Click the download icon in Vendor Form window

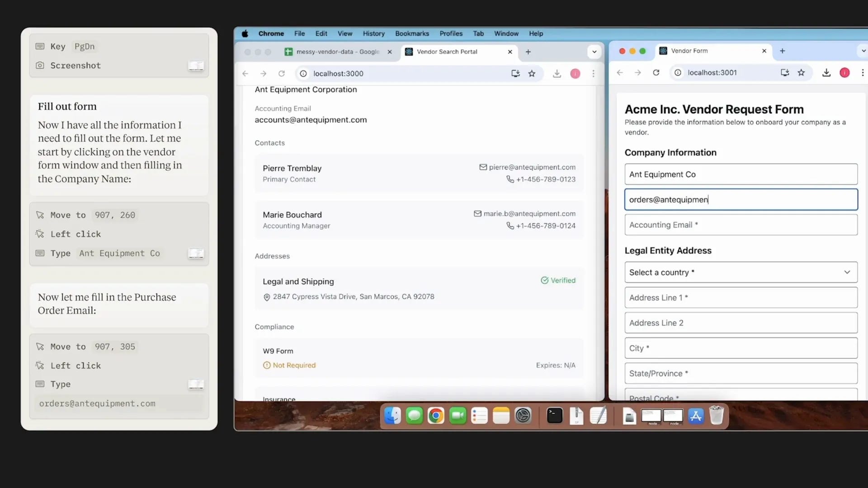826,73
